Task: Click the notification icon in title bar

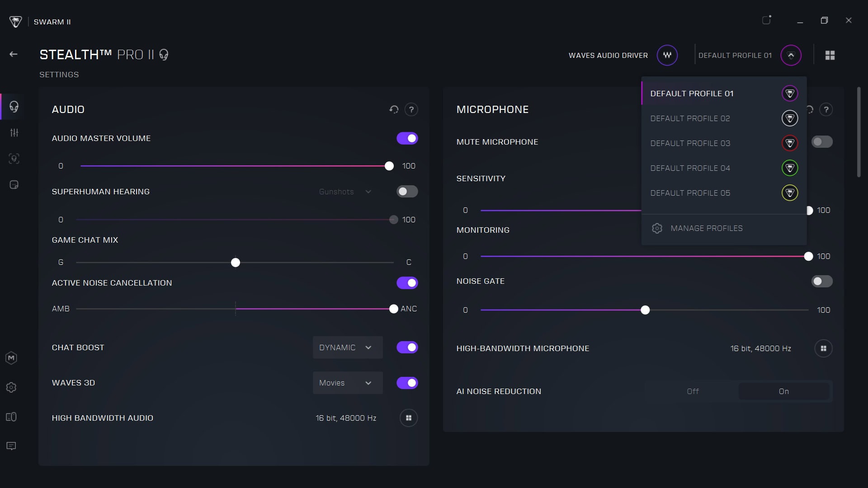Action: (767, 20)
